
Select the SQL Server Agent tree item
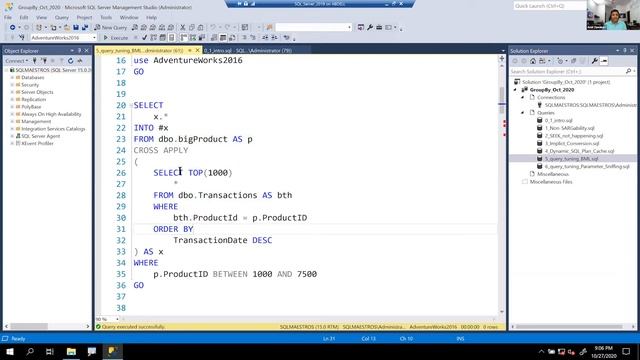click(x=40, y=136)
